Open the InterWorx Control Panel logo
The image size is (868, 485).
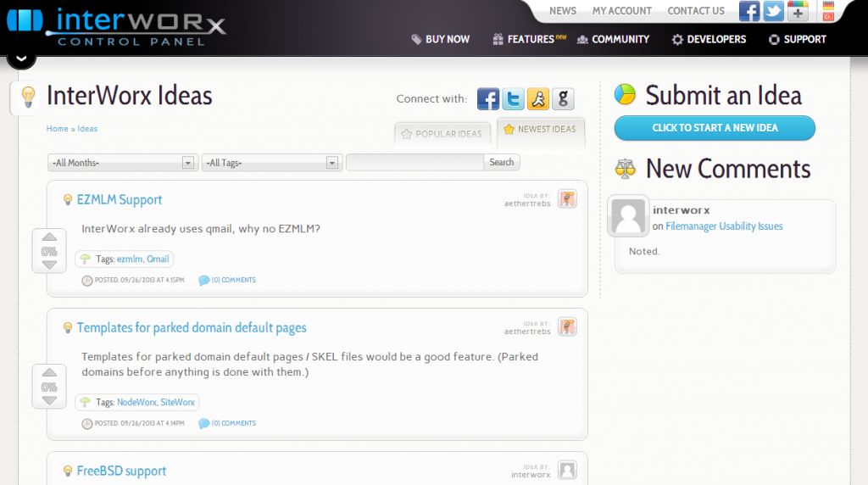[x=116, y=25]
